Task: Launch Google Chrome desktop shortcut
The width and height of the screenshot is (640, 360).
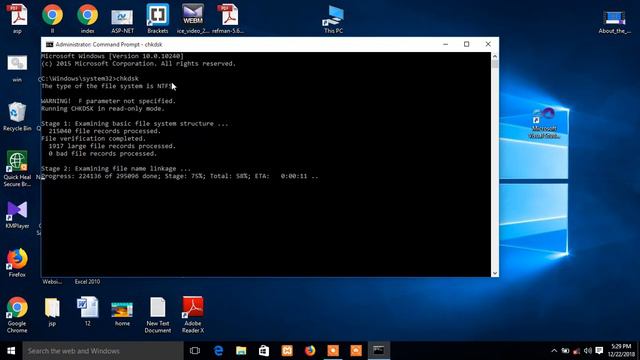Action: pos(17,315)
